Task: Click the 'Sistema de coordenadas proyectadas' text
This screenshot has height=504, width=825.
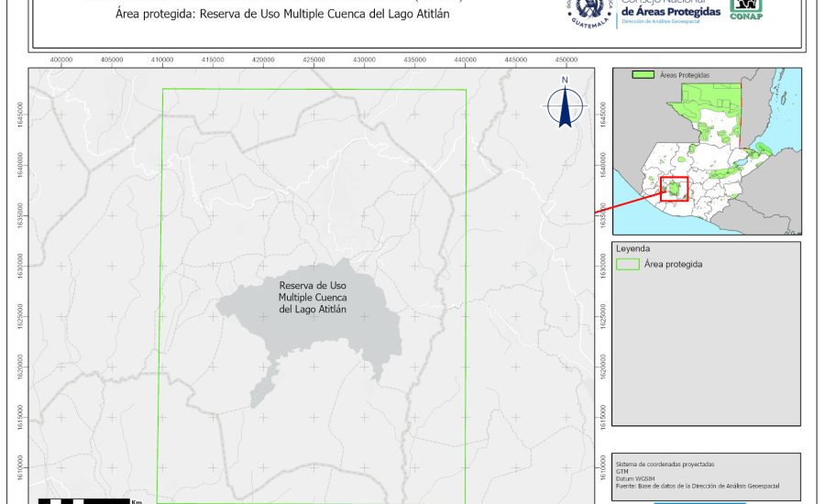Action: [665, 465]
